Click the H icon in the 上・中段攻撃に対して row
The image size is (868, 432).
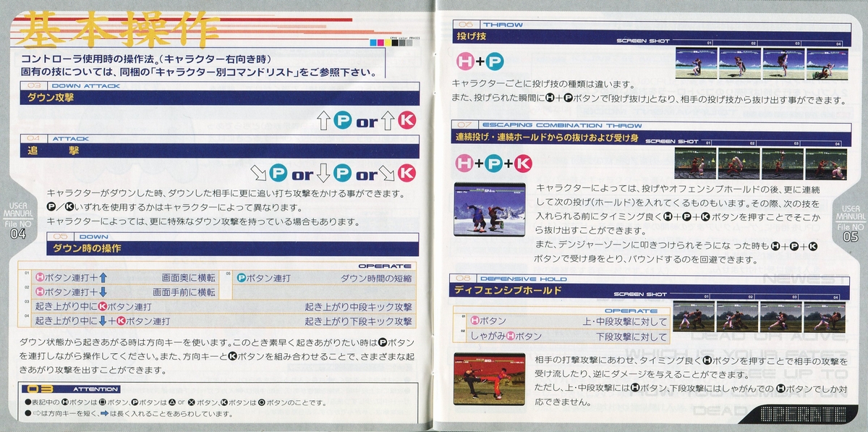click(x=475, y=321)
